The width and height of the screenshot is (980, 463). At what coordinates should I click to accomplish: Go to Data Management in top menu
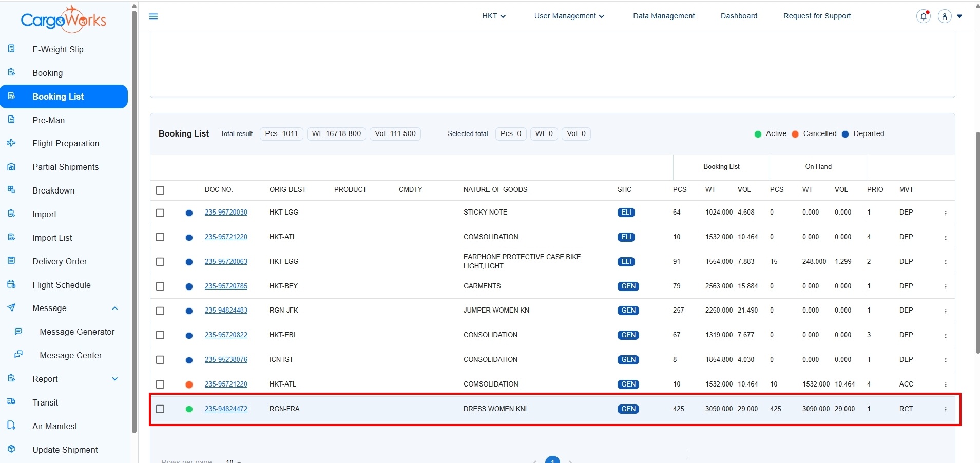click(663, 16)
